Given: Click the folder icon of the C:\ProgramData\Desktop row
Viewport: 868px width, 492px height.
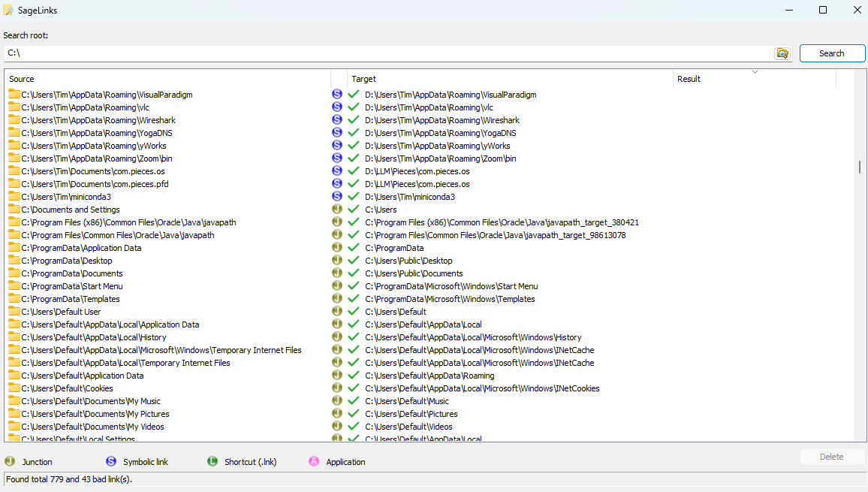Looking at the screenshot, I should click(x=14, y=260).
